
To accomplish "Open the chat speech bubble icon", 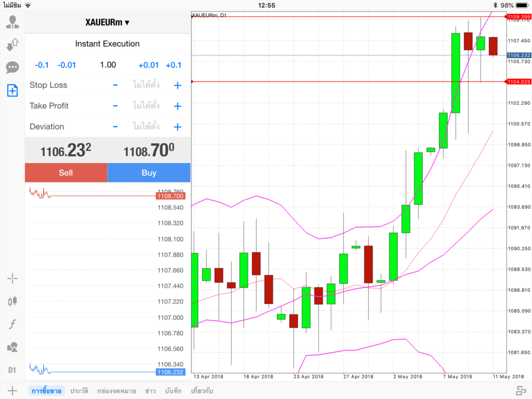I will pos(12,67).
